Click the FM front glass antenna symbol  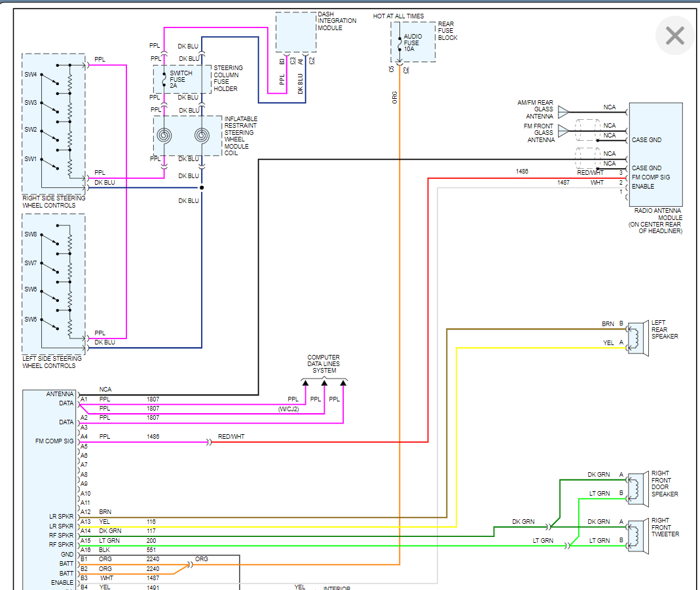pyautogui.click(x=563, y=132)
